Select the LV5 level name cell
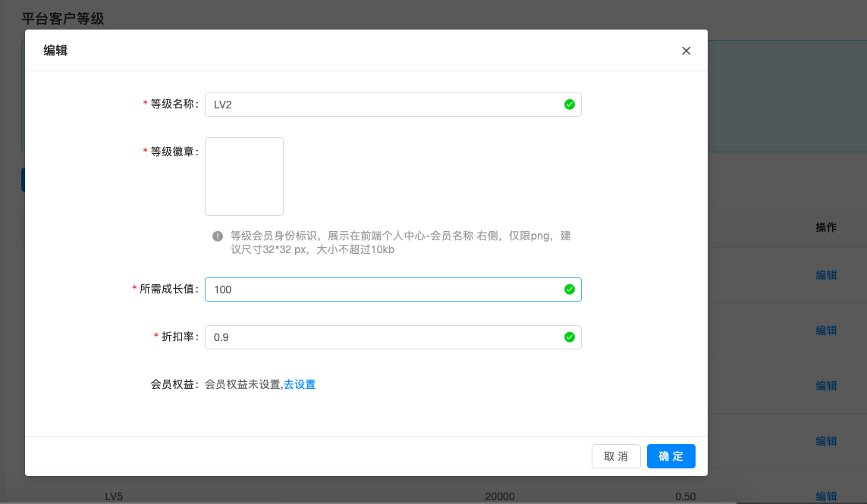Image resolution: width=867 pixels, height=504 pixels. (x=114, y=496)
